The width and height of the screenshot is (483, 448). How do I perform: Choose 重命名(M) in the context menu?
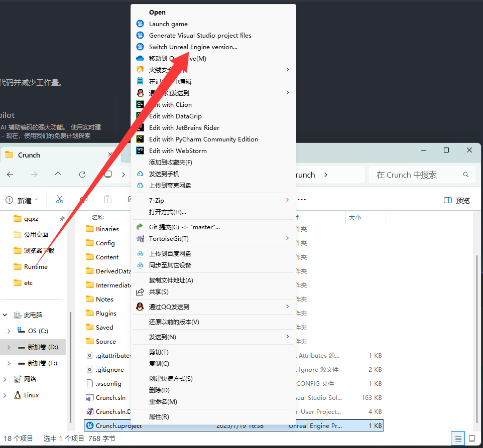click(163, 402)
